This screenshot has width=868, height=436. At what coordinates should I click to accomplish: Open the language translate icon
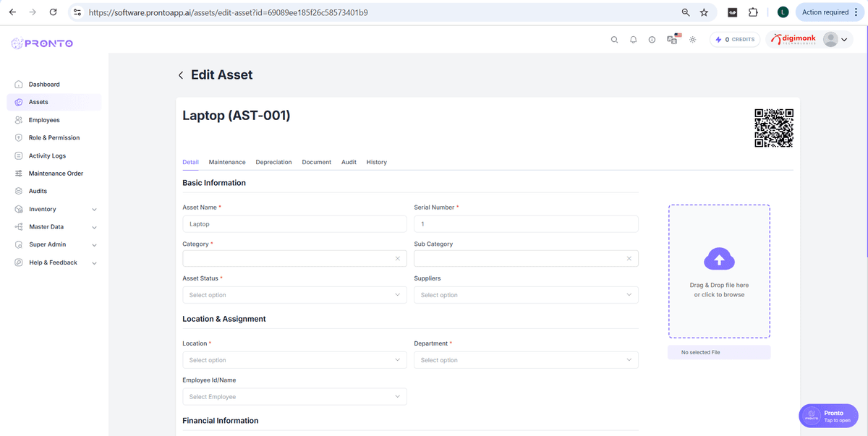pos(671,40)
